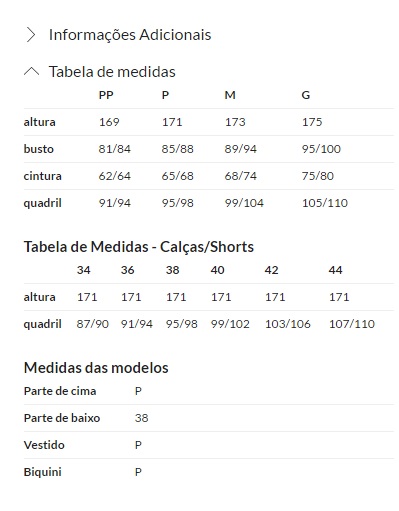Click the altura value 169
Screen dimensions: 399x511
[109, 122]
